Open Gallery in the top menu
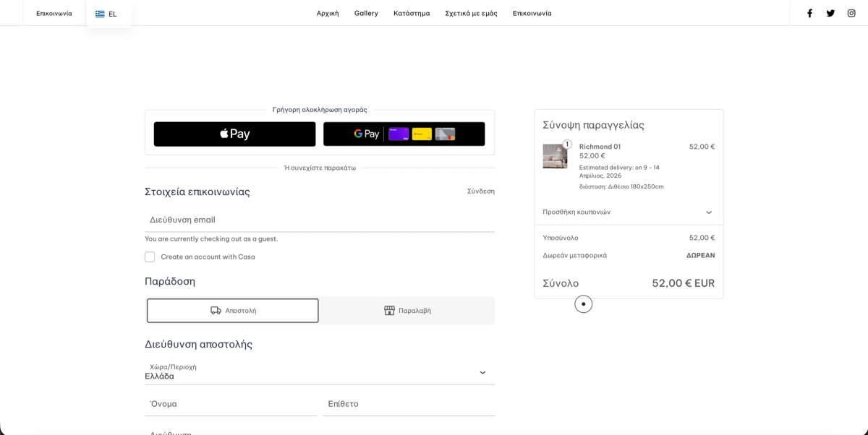 366,13
